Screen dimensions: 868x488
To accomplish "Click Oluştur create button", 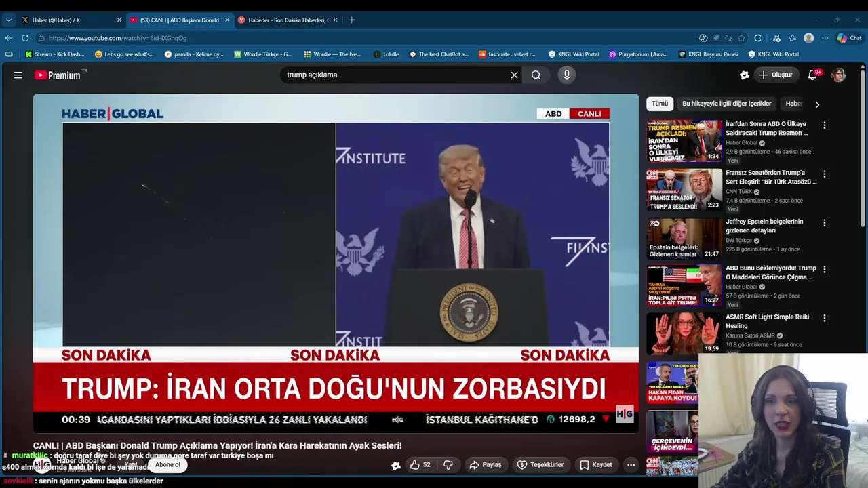I will pos(775,75).
